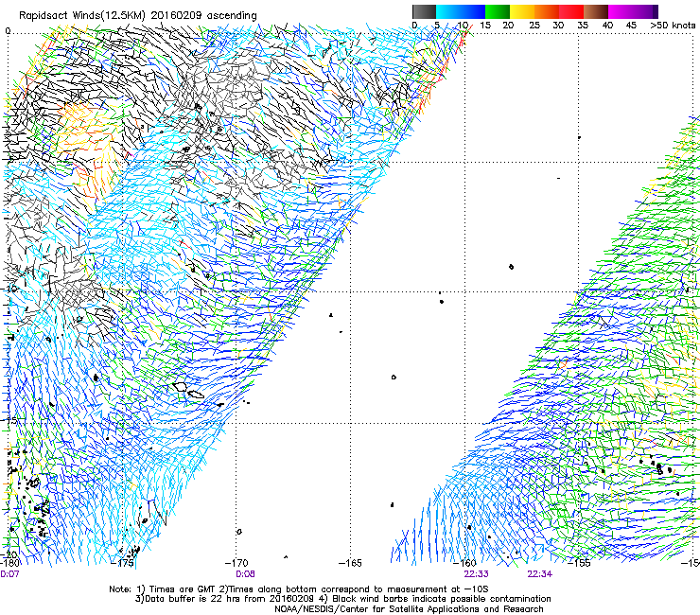Click the 'Data buffer is 22 hrs' note line
Image resolution: width=700 pixels, height=615 pixels.
tap(342, 599)
